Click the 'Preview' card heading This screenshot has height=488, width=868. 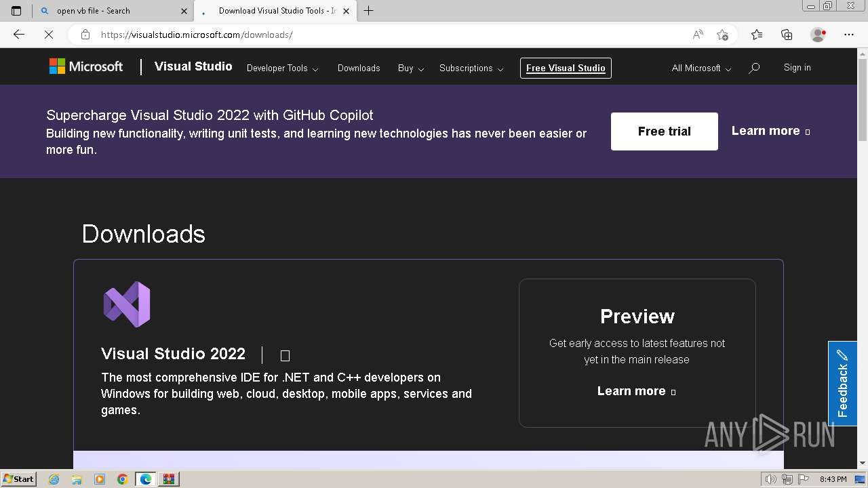point(637,317)
